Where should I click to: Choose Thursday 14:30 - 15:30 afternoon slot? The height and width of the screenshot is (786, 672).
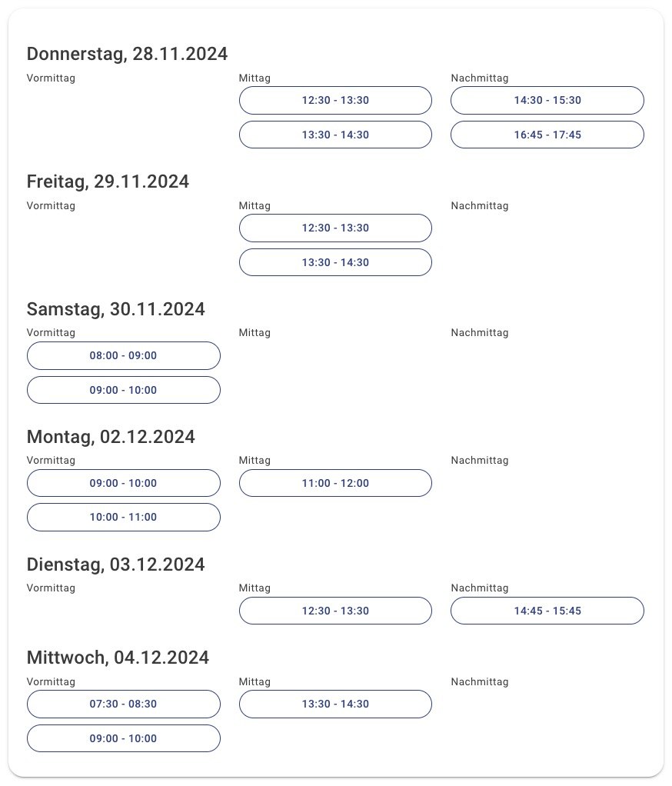pyautogui.click(x=547, y=100)
